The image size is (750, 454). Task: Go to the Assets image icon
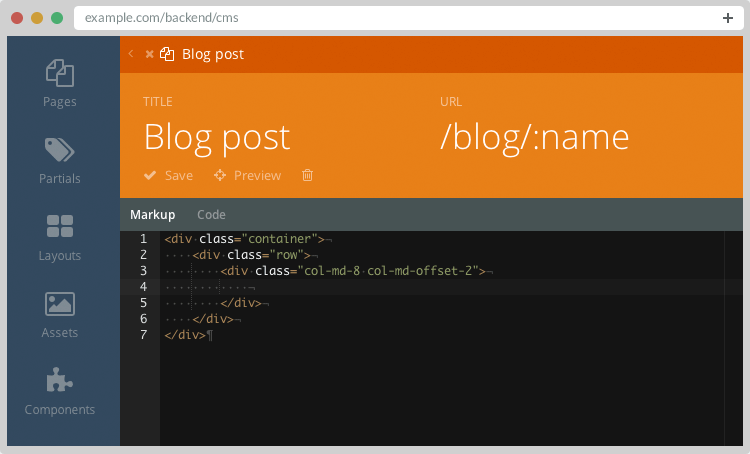pyautogui.click(x=60, y=304)
